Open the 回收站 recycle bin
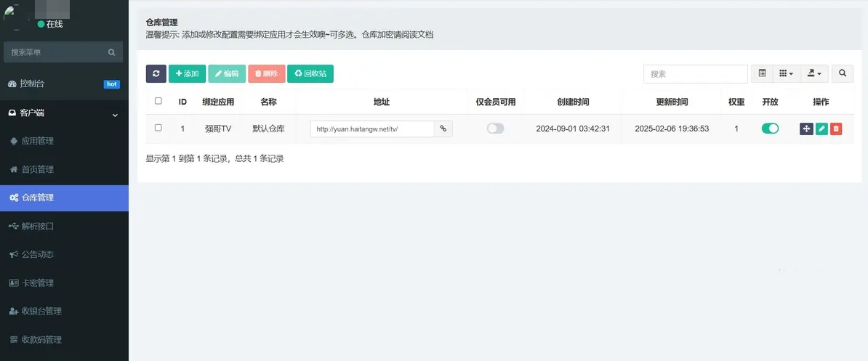Viewport: 868px width, 361px height. coord(310,73)
